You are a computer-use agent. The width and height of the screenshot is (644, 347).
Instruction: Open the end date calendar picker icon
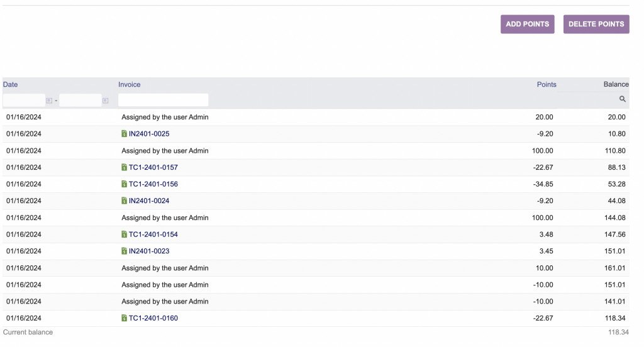tap(105, 101)
